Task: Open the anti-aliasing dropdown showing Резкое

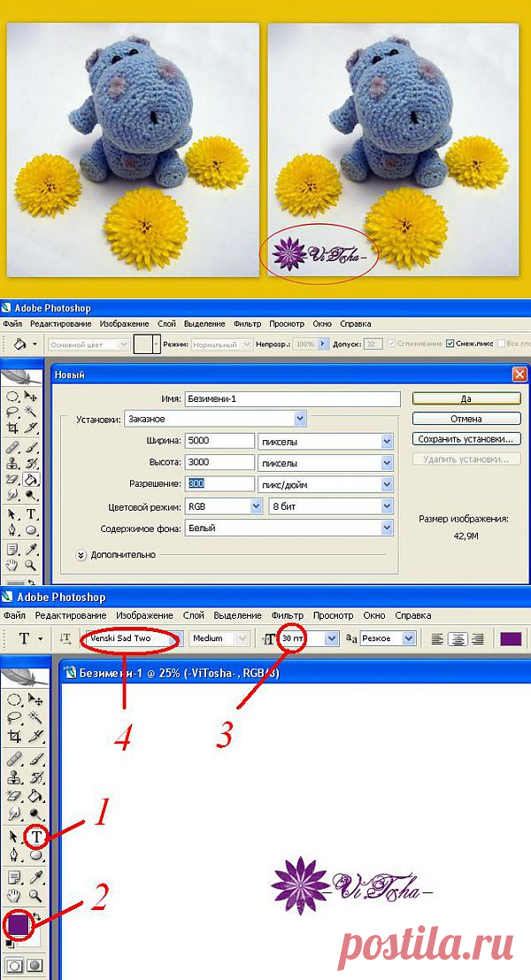Action: click(x=409, y=638)
